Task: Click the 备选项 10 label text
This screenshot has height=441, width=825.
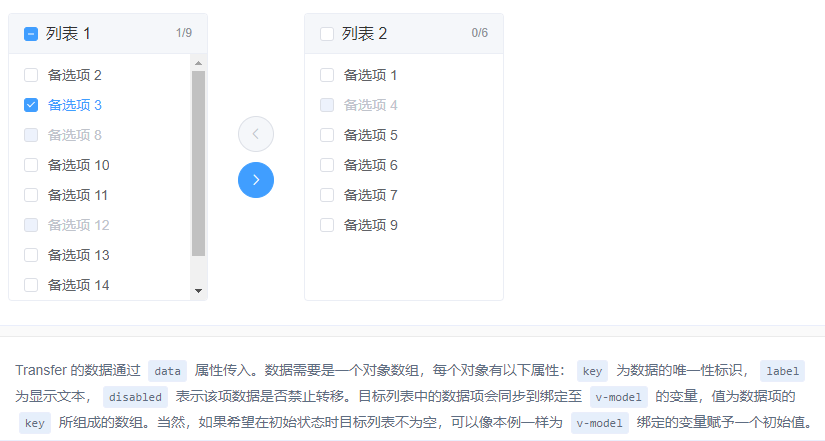Action: pos(78,165)
